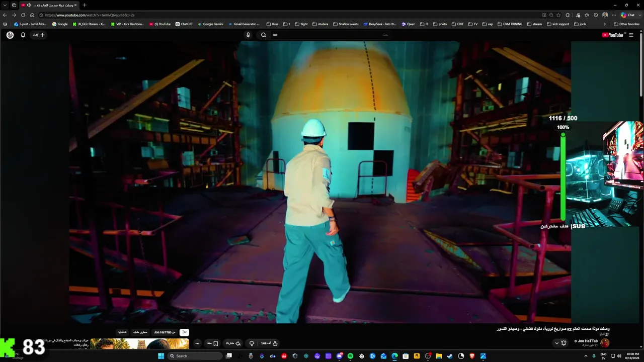Dislike the video
This screenshot has height=362, width=644.
pyautogui.click(x=252, y=343)
